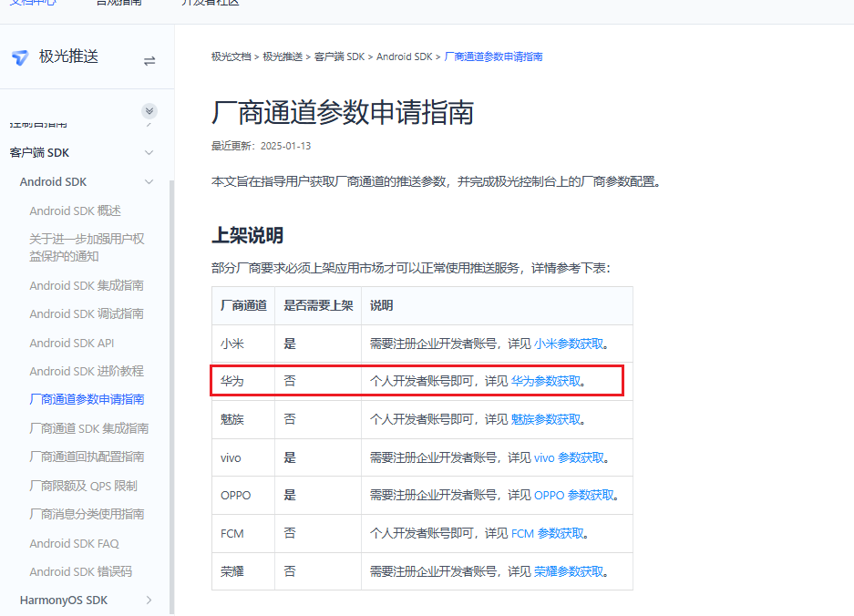854x616 pixels.
Task: Open the vivo 参数获取 link
Action: click(x=569, y=458)
